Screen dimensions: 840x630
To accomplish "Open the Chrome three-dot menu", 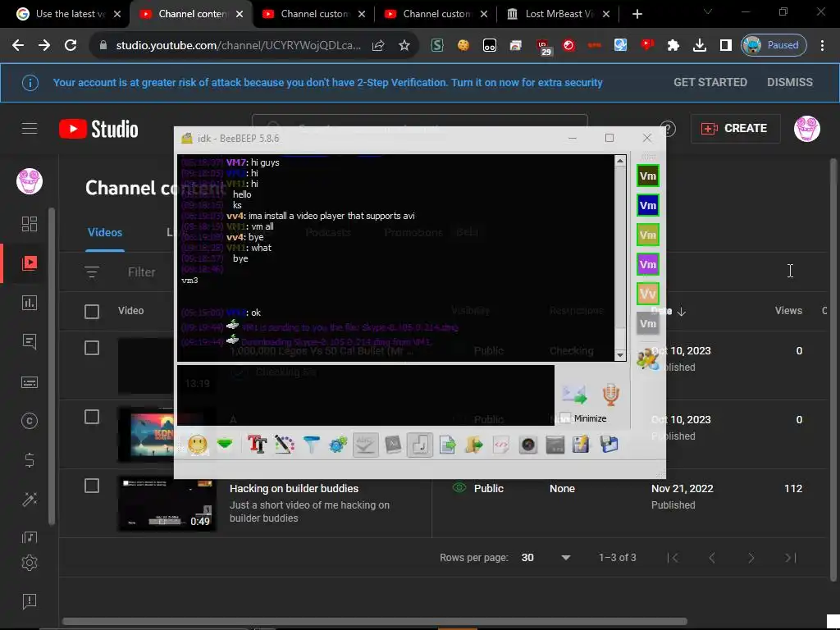I will [x=822, y=46].
